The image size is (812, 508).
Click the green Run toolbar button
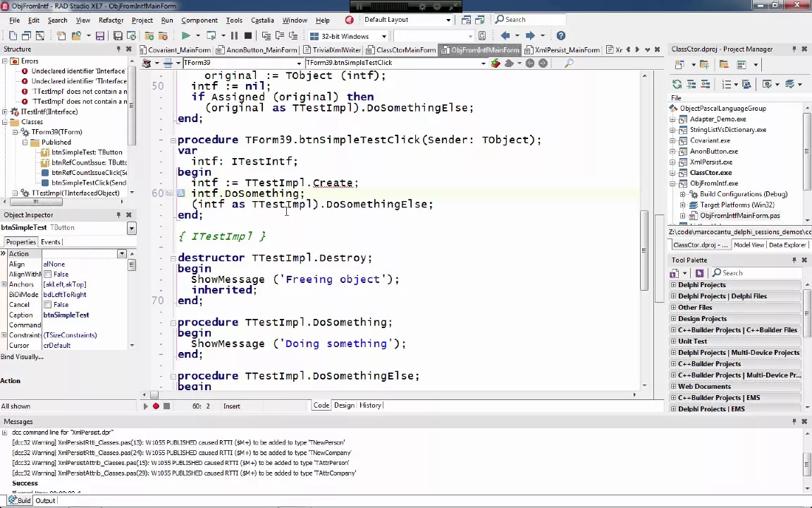coord(185,36)
